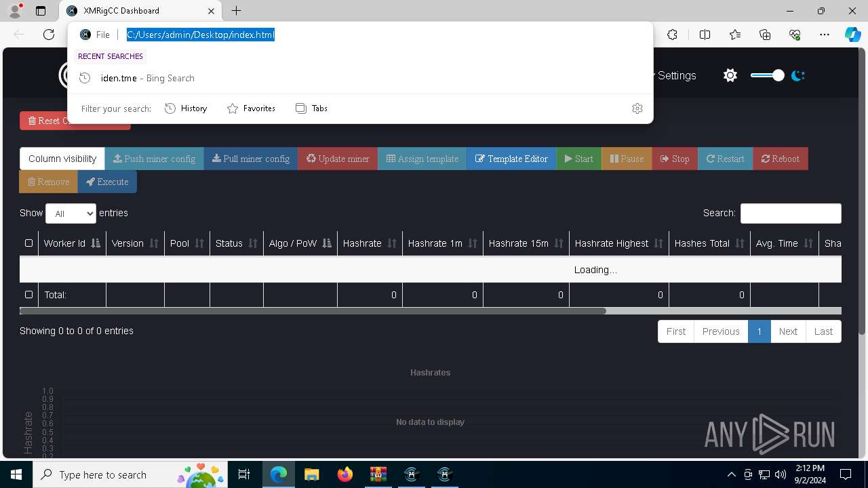Open address bar search settings gear
The height and width of the screenshot is (488, 868).
pyautogui.click(x=637, y=108)
